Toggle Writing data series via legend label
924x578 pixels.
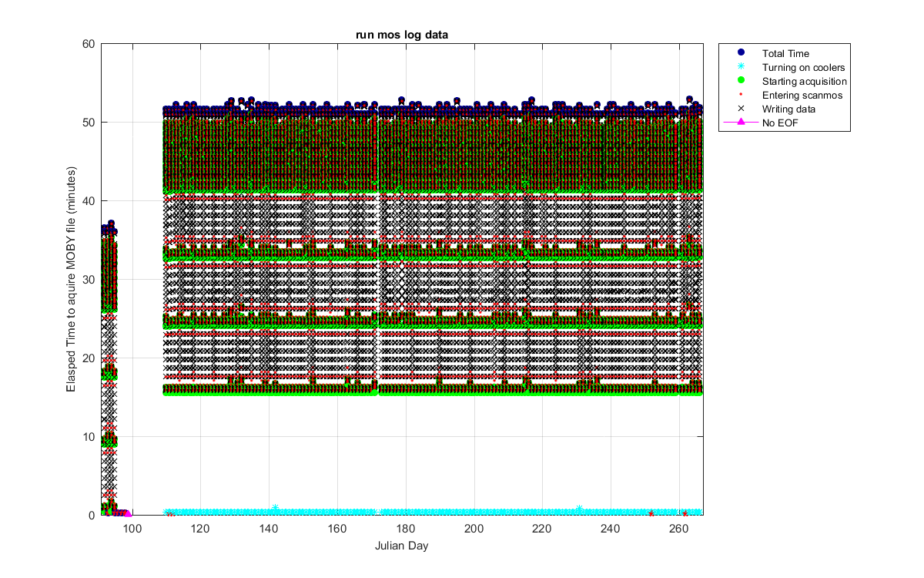(788, 109)
